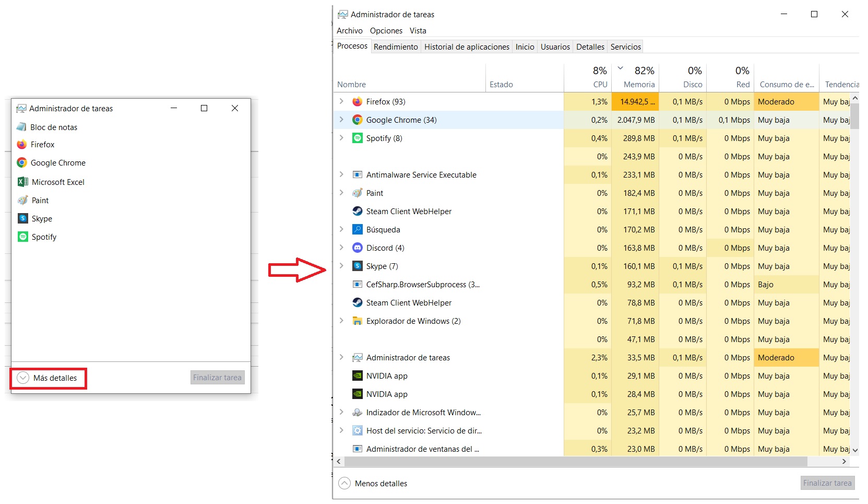The height and width of the screenshot is (504, 868).
Task: Click the Host del servicio gear icon
Action: [x=358, y=431]
